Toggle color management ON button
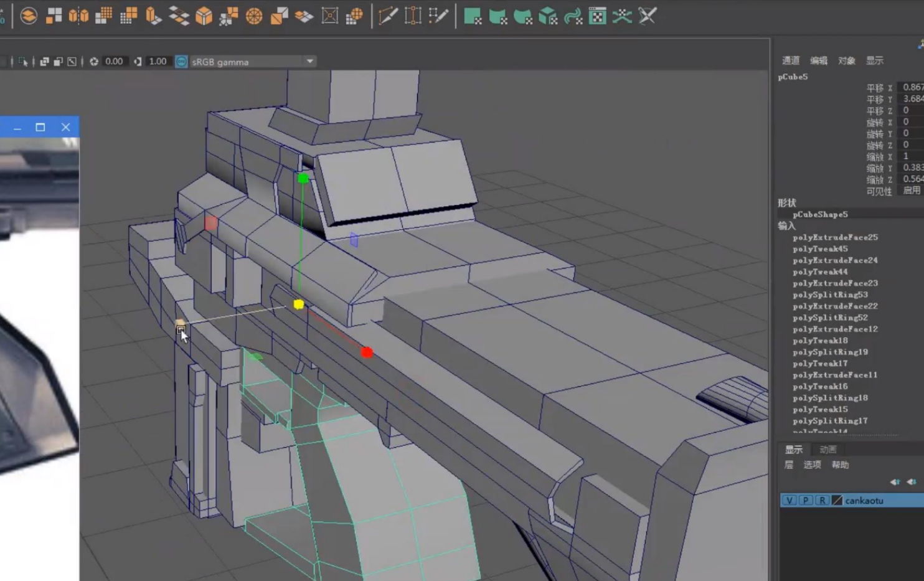The width and height of the screenshot is (924, 581). coord(181,62)
